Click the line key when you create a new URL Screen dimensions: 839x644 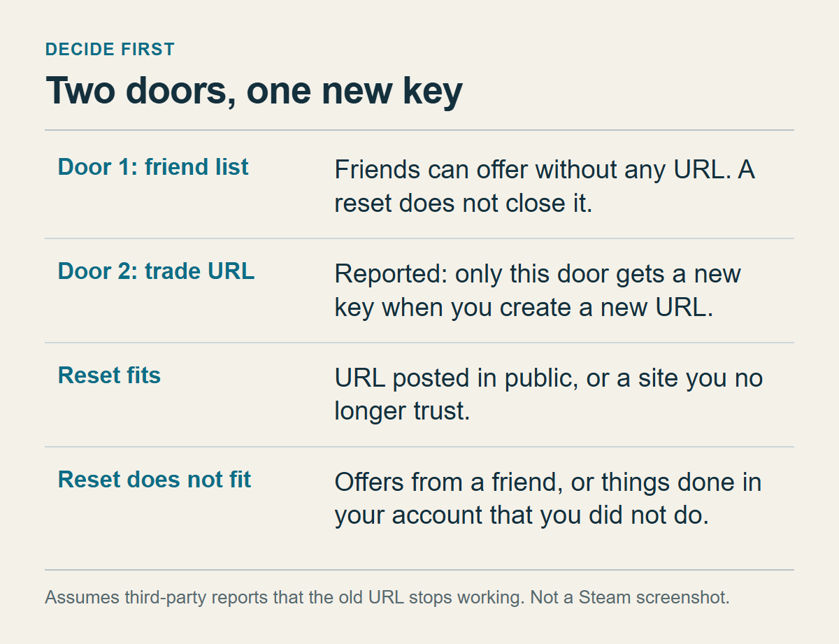coord(524,308)
